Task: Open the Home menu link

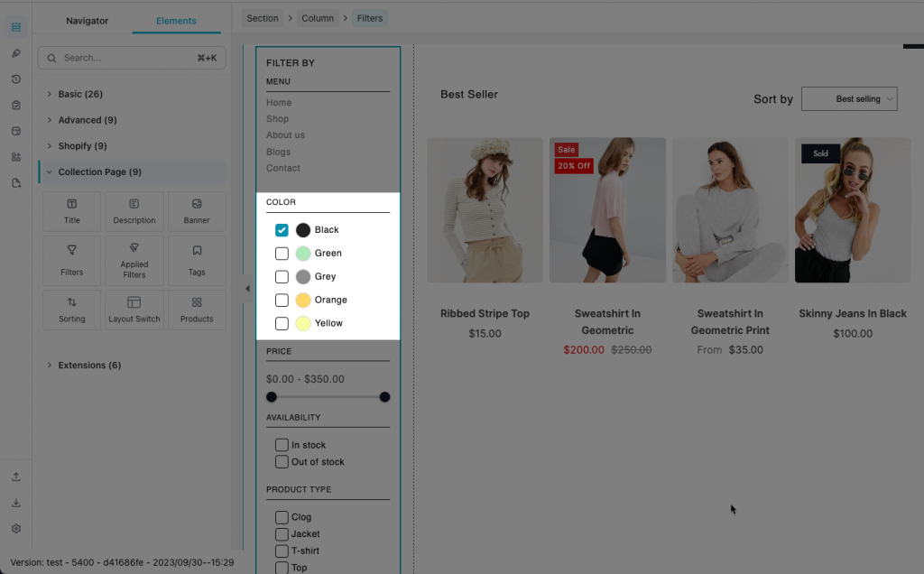Action: click(x=279, y=103)
